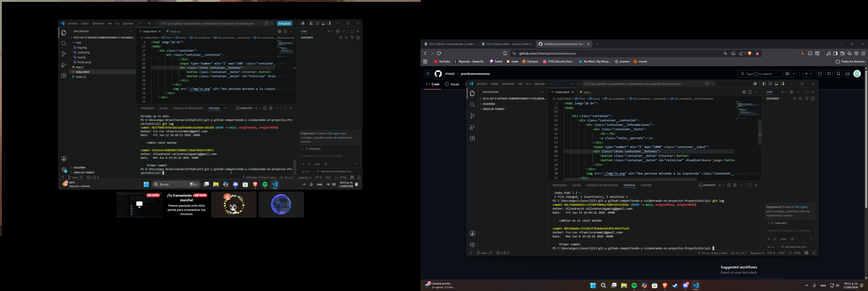The height and width of the screenshot is (291, 868).
Task: Click GitHub search box Type / to search
Action: (x=760, y=74)
